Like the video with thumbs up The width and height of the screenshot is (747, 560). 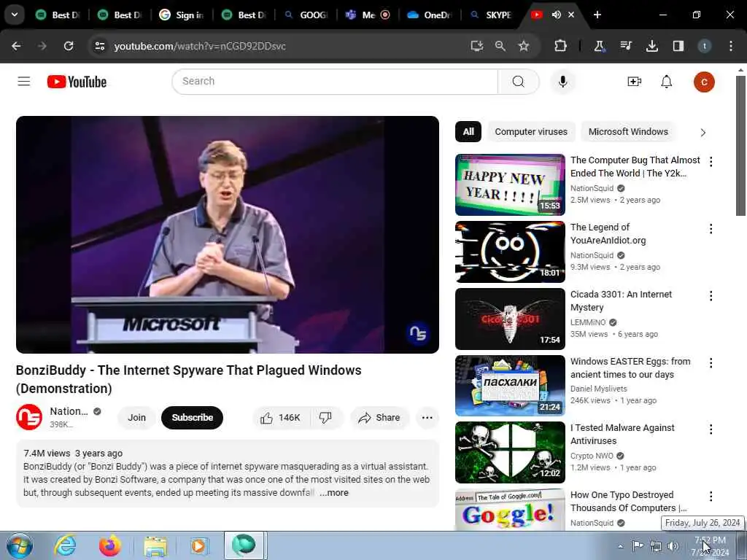[x=281, y=418]
